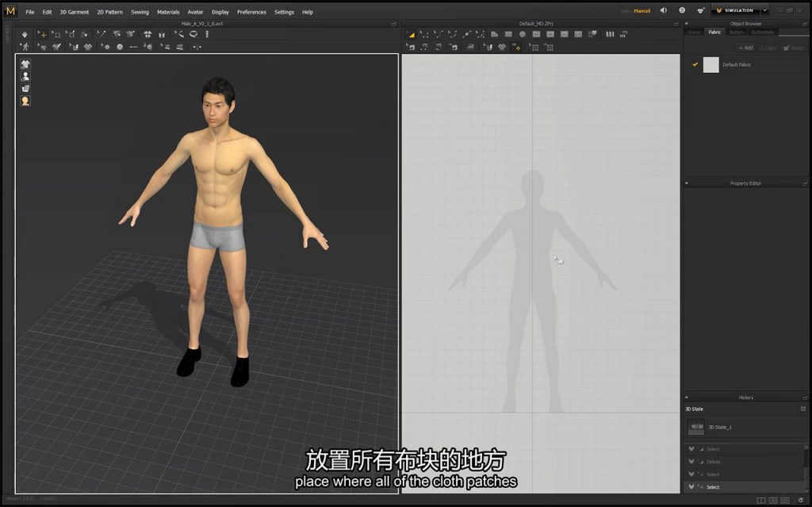This screenshot has width=812, height=507.
Task: Click the Default Fabric color swatch
Action: 711,65
